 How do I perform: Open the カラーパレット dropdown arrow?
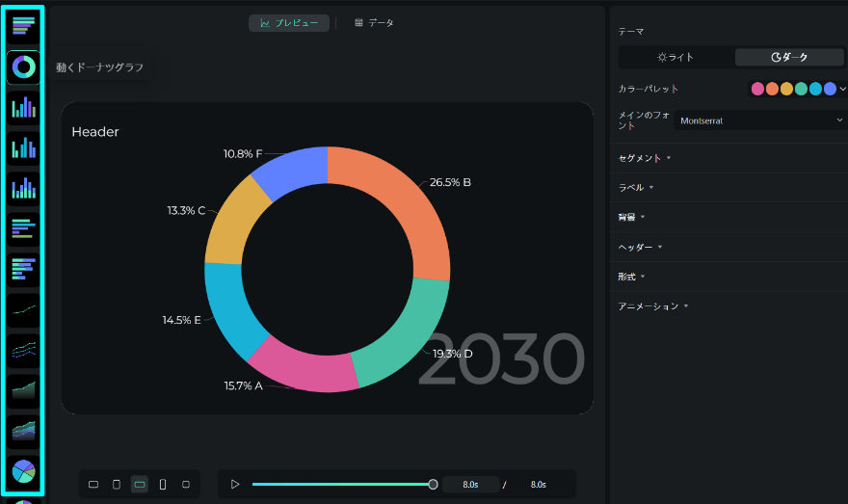[842, 89]
